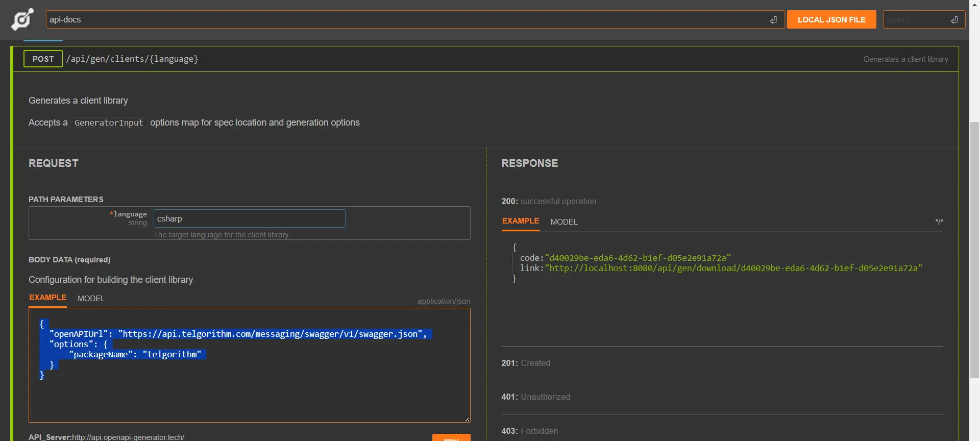The width and height of the screenshot is (980, 441).
Task: Click the GeneratorInput code label
Action: [109, 123]
